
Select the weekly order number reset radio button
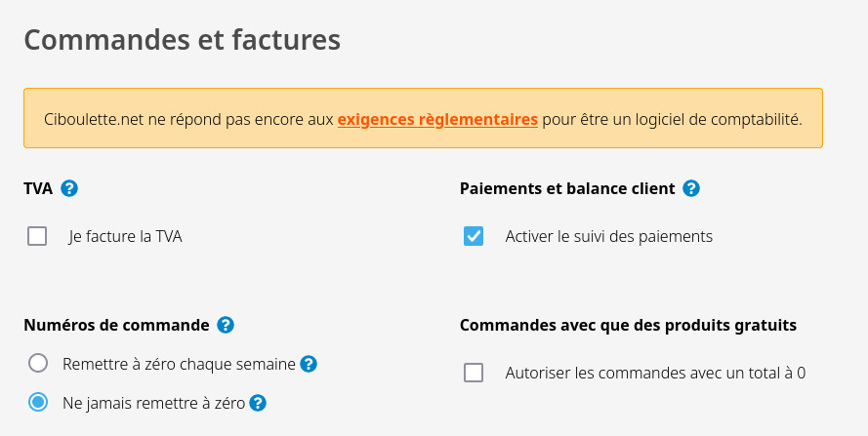click(x=38, y=364)
